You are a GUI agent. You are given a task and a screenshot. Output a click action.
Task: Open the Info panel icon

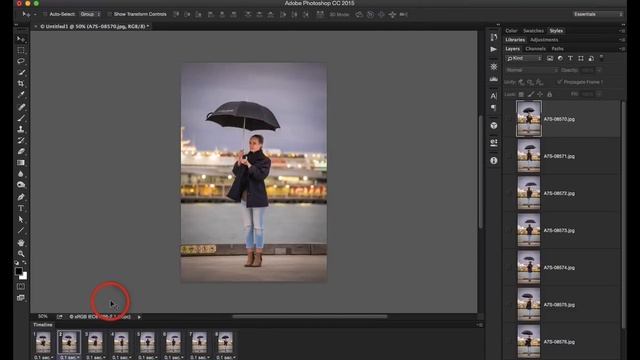click(x=494, y=160)
